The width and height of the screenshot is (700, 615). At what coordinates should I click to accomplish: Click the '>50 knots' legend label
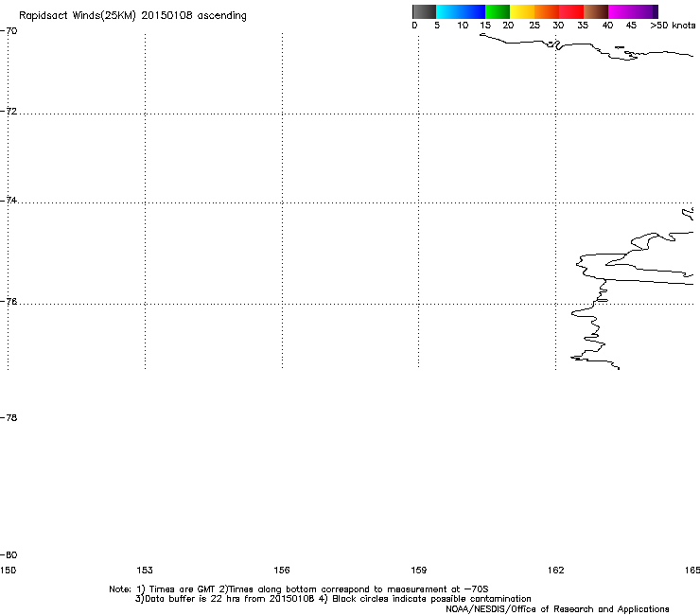pyautogui.click(x=673, y=26)
